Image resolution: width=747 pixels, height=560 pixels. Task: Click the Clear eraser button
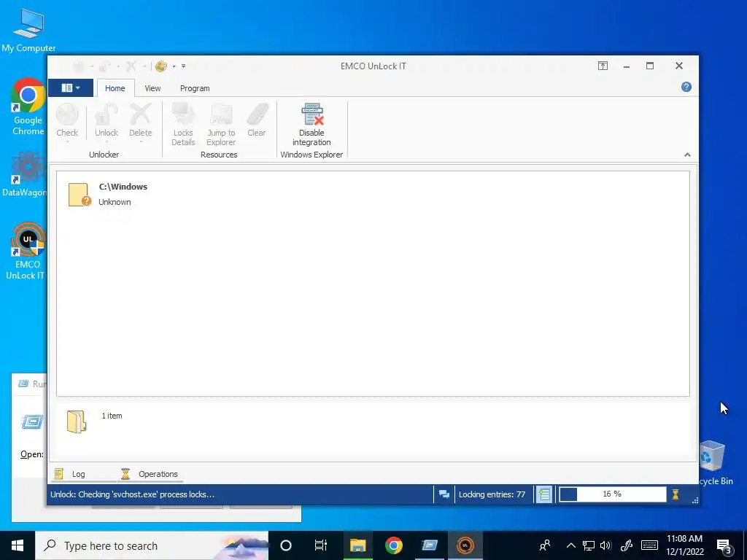pyautogui.click(x=257, y=120)
